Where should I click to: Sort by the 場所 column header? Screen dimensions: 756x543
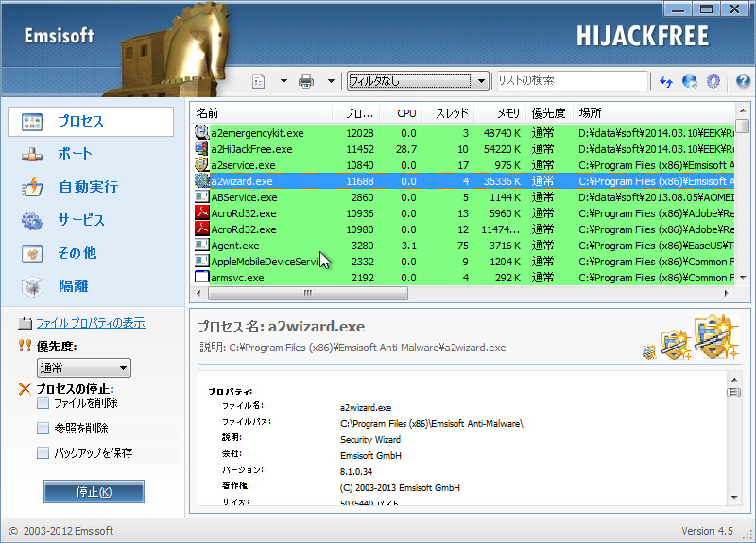[x=654, y=113]
